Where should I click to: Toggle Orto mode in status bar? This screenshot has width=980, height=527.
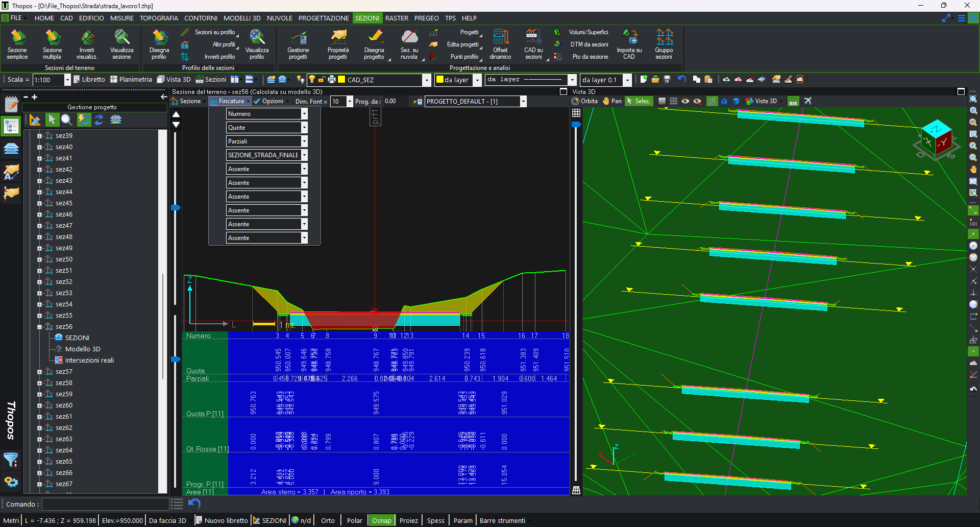(328, 520)
